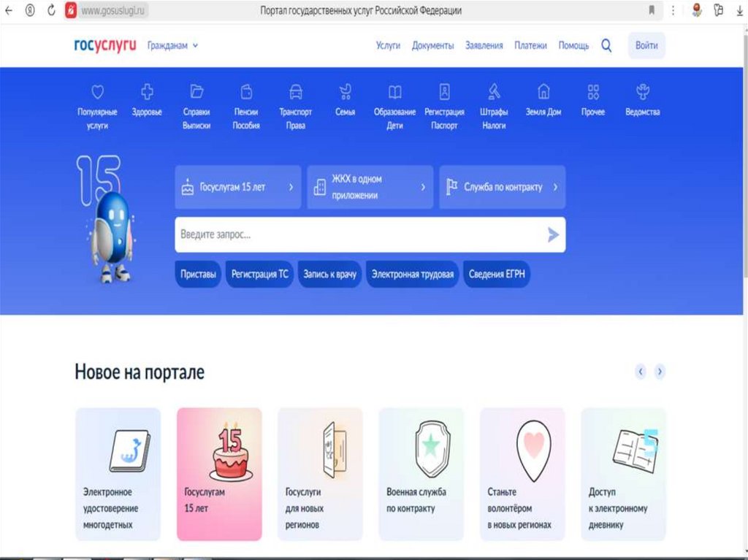This screenshot has height=560, width=748.
Task: Show previous portal news with left arrow
Action: click(x=641, y=372)
